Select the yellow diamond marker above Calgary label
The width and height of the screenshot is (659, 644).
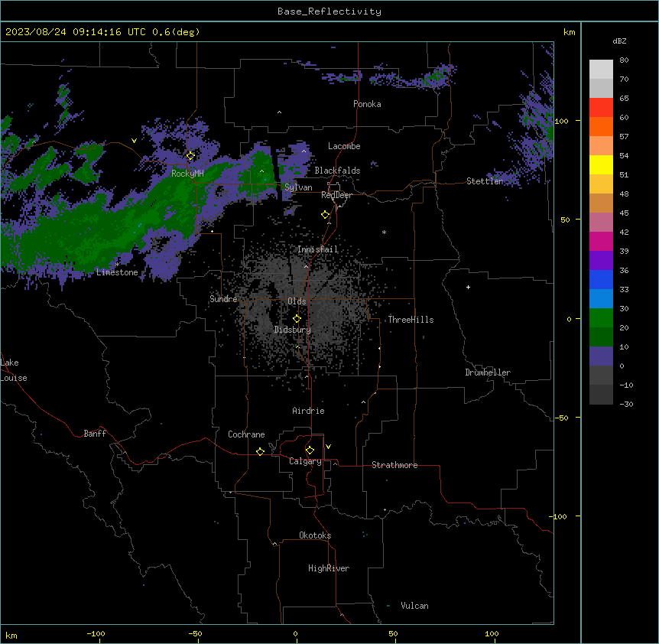click(x=310, y=450)
